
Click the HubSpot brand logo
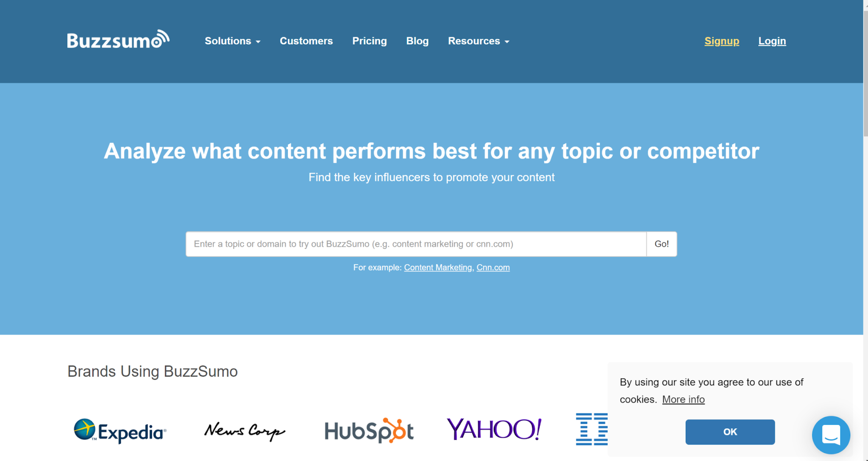pyautogui.click(x=369, y=430)
